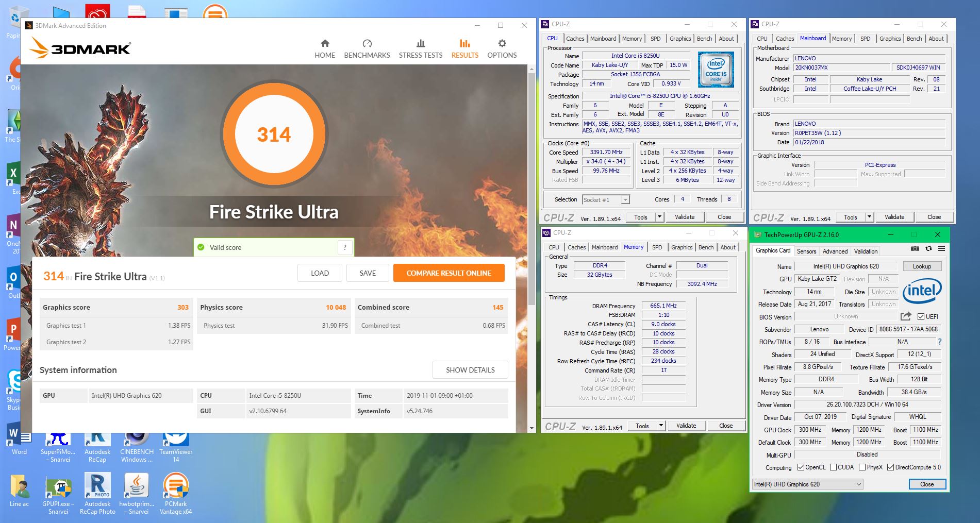Click the 3DMark scrollbar up arrow
980x523 pixels.
(x=531, y=69)
